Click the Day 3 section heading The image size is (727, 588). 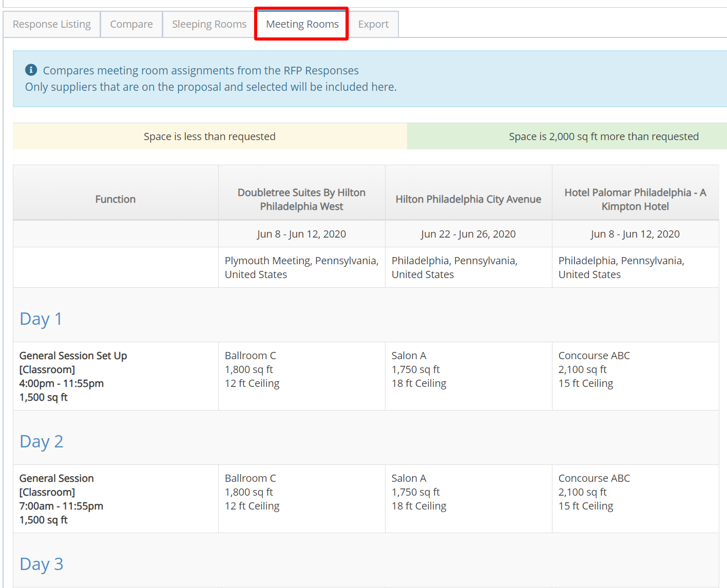[42, 564]
